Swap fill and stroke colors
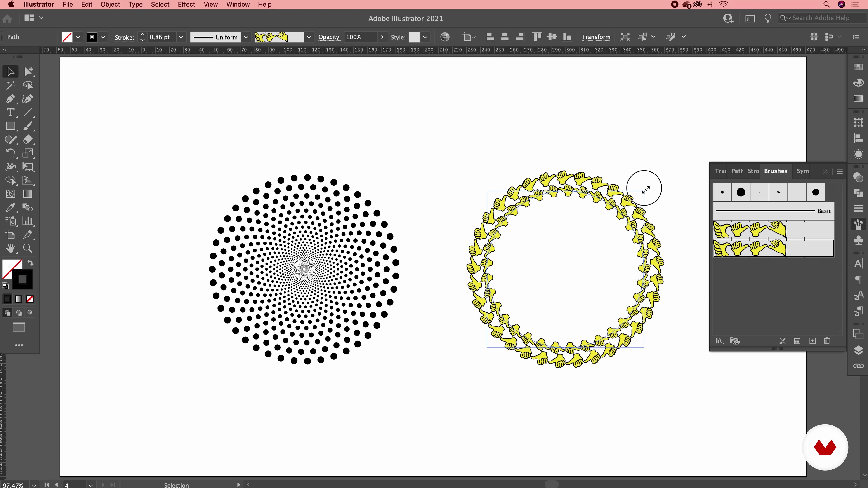The image size is (868, 488). pos(30,263)
